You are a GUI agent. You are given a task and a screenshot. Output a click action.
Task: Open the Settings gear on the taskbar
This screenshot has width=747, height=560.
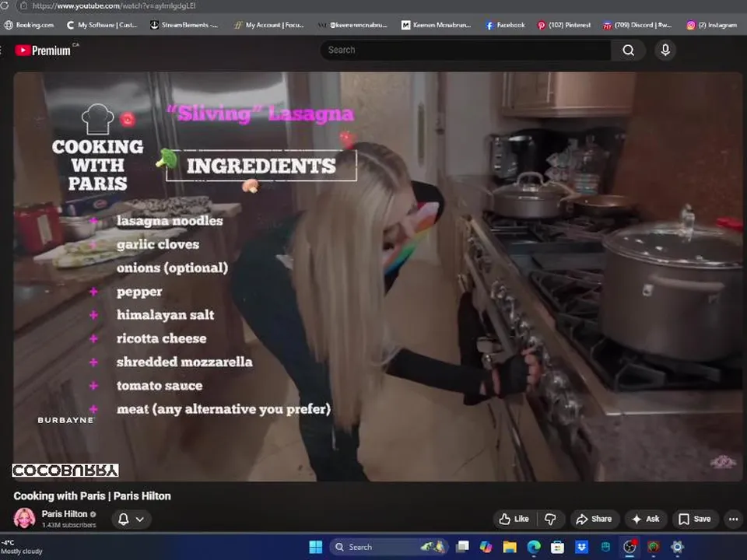coord(677,547)
